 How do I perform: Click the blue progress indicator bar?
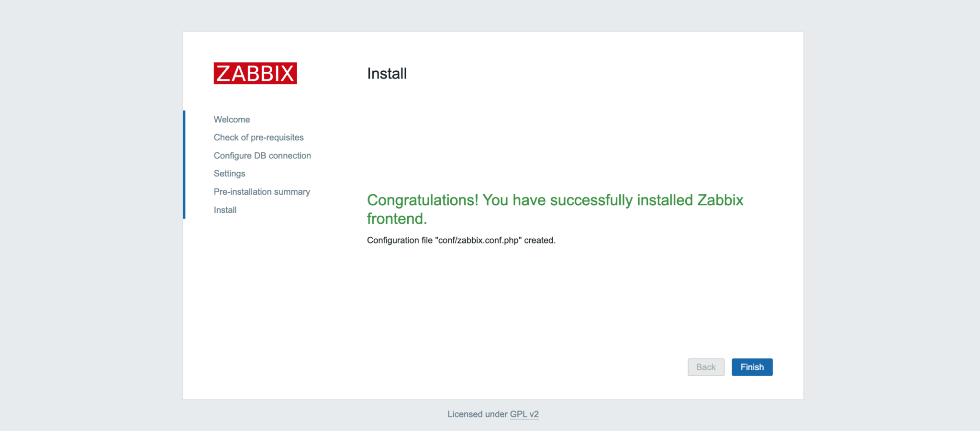[184, 164]
